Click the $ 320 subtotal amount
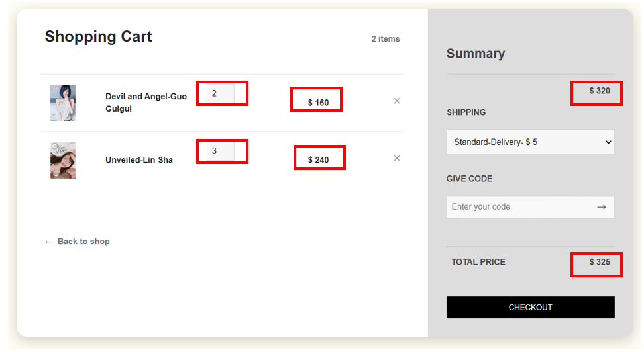This screenshot has height=352, width=644. click(600, 91)
